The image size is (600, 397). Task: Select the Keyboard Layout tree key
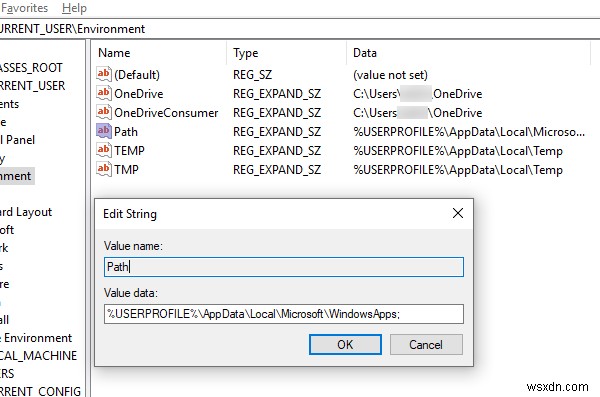click(x=26, y=212)
